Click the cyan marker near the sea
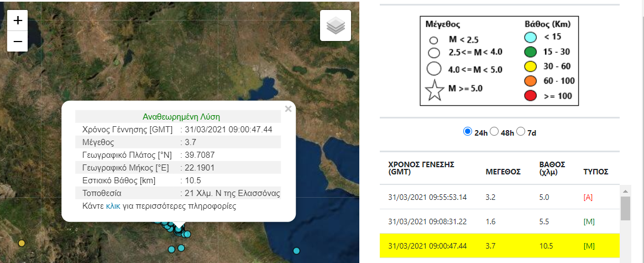The image size is (644, 263). pyautogui.click(x=297, y=251)
